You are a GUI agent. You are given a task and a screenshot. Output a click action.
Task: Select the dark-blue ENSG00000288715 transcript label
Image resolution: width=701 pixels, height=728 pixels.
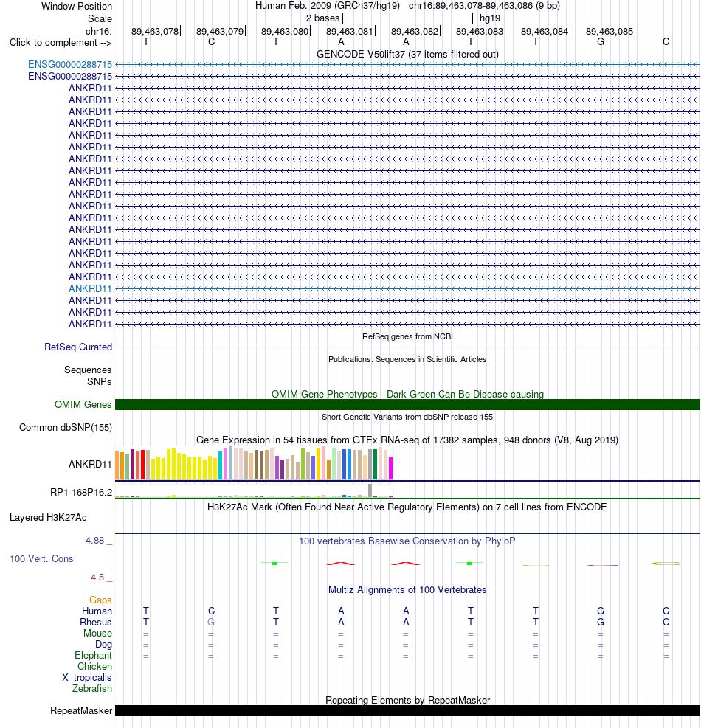[x=70, y=76]
